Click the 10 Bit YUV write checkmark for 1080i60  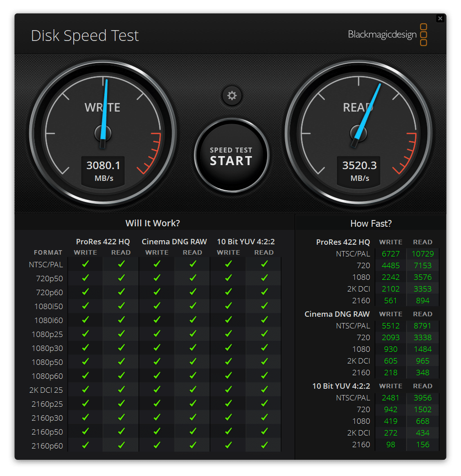tap(228, 320)
